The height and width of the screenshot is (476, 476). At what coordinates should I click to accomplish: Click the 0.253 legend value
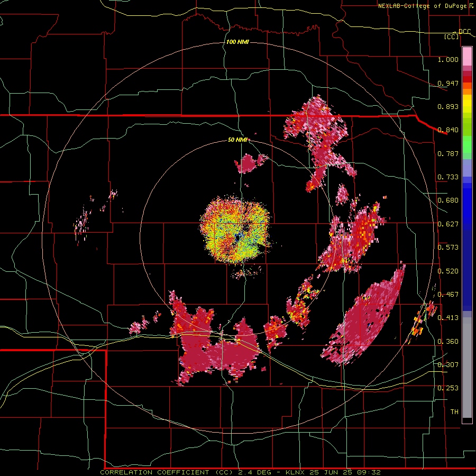coord(448,388)
